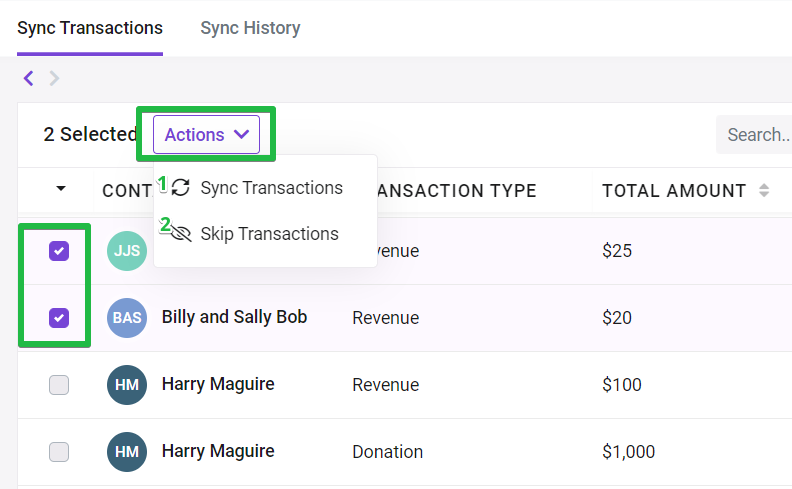Image resolution: width=792 pixels, height=489 pixels.
Task: Collapse the Actions dropdown button
Action: coord(207,134)
